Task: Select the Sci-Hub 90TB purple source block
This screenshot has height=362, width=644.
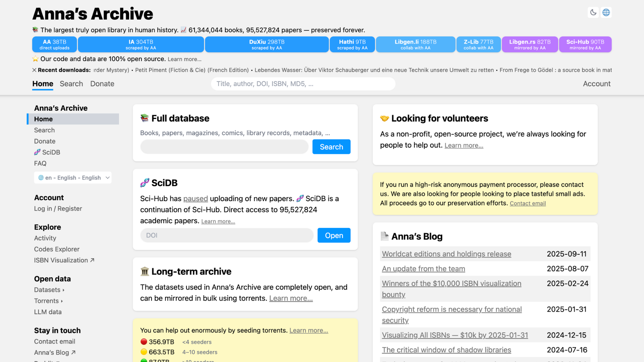Action: (x=585, y=44)
